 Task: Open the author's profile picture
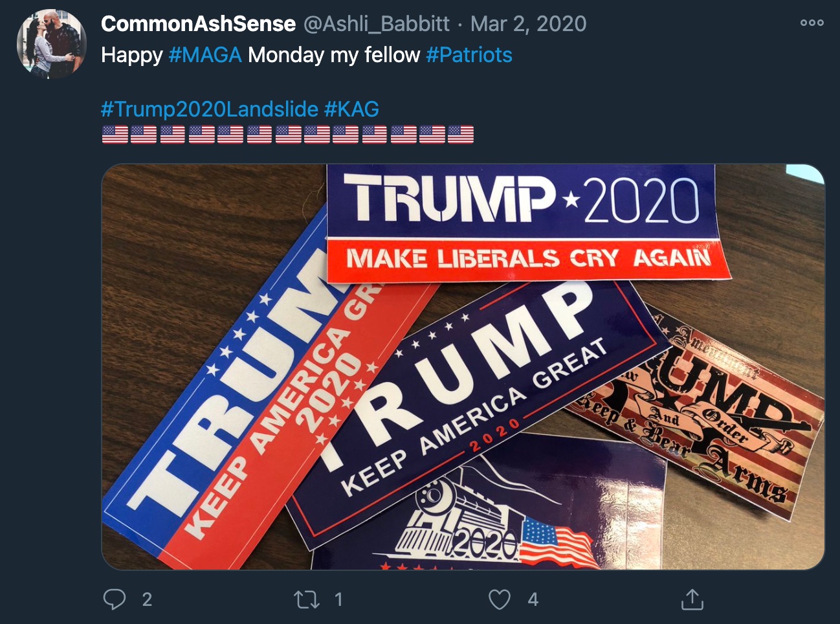(52, 45)
